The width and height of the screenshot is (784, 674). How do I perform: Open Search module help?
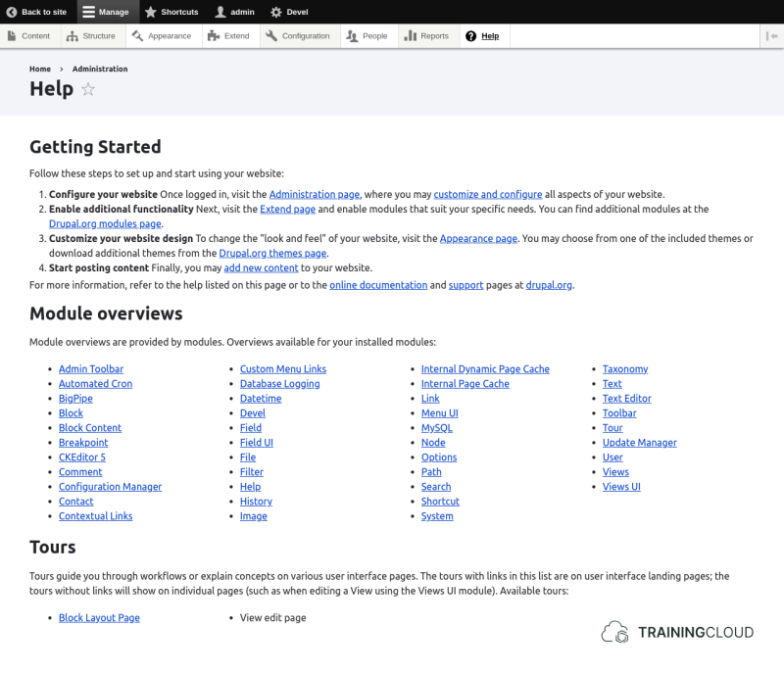436,487
